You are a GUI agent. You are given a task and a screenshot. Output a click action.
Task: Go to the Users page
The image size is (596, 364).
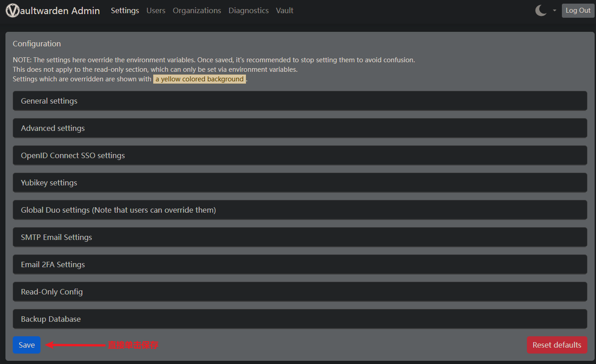(155, 10)
